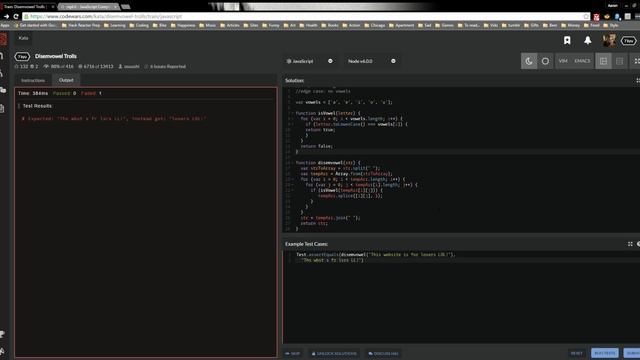
Task: Click the Disemvowel Trolls kata title
Action: (x=56, y=56)
